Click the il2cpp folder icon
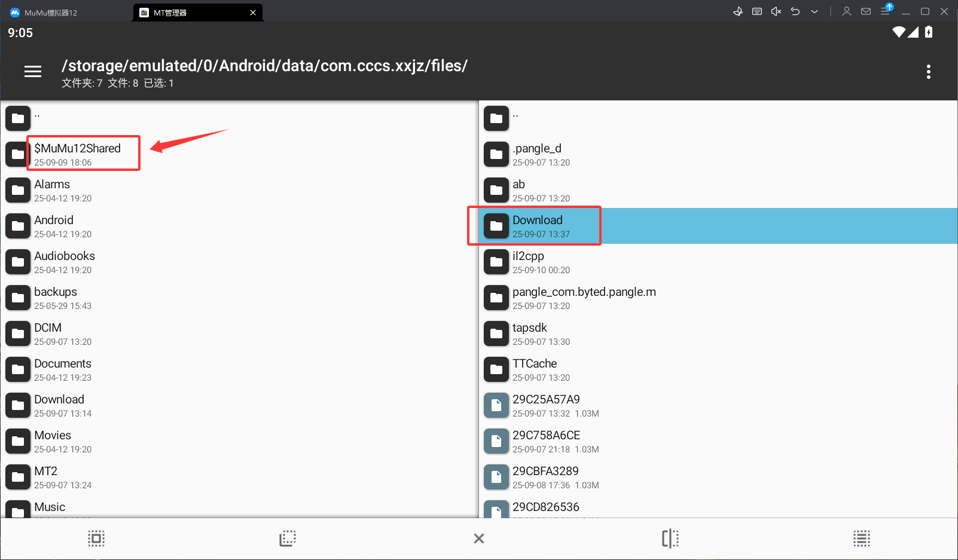This screenshot has height=560, width=958. click(496, 262)
